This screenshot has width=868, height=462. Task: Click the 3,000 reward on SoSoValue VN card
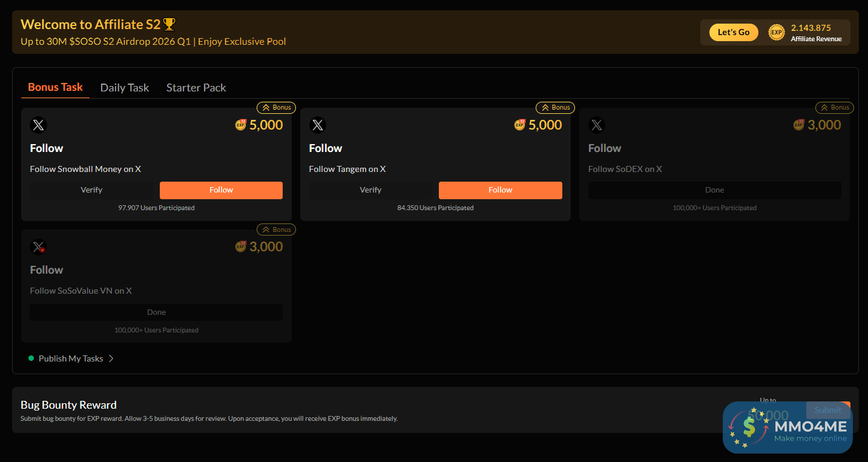click(x=266, y=247)
